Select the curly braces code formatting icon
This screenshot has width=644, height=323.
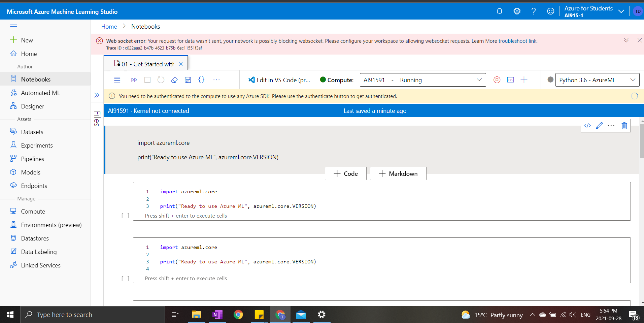coord(201,80)
